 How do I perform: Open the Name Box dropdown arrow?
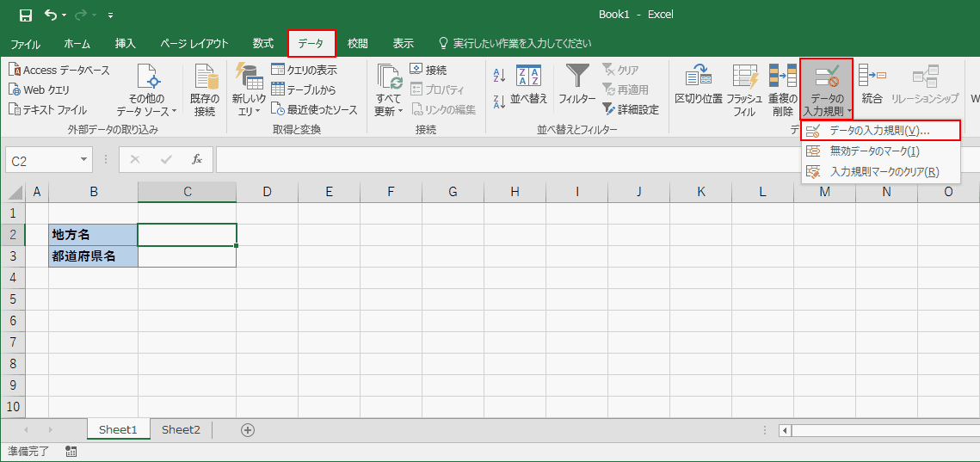pos(83,161)
